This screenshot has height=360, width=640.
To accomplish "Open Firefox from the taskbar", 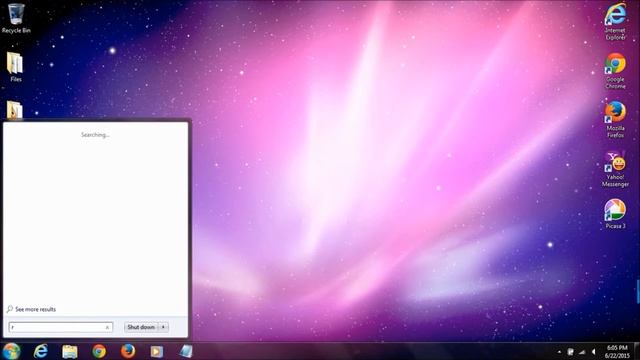I will pos(128,351).
